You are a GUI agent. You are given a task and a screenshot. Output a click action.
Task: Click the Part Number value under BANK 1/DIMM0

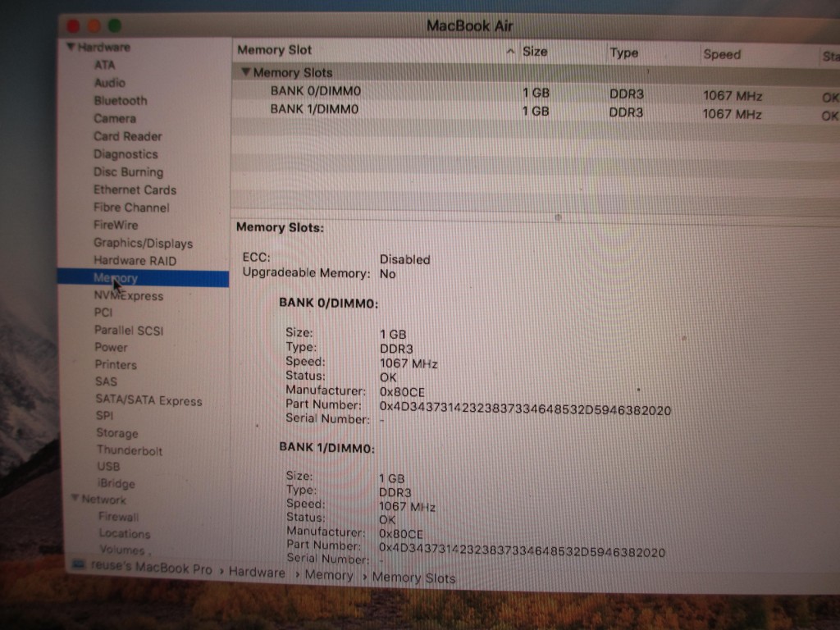point(523,551)
